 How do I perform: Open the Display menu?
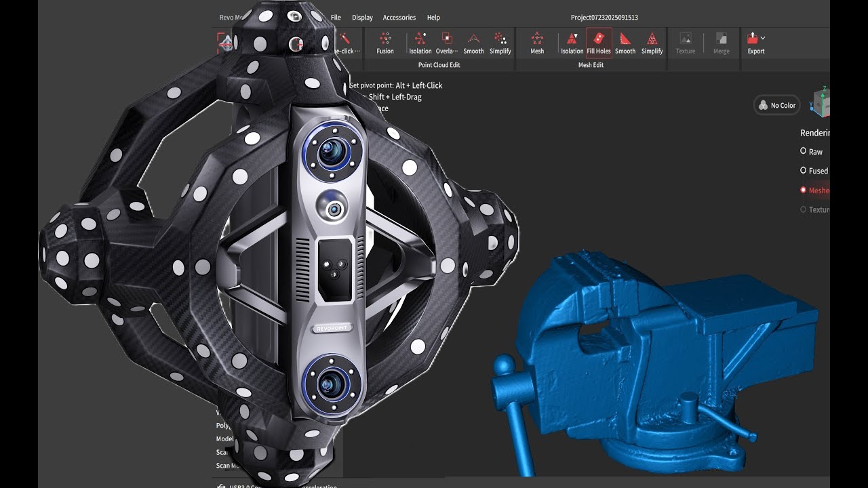pyautogui.click(x=362, y=18)
